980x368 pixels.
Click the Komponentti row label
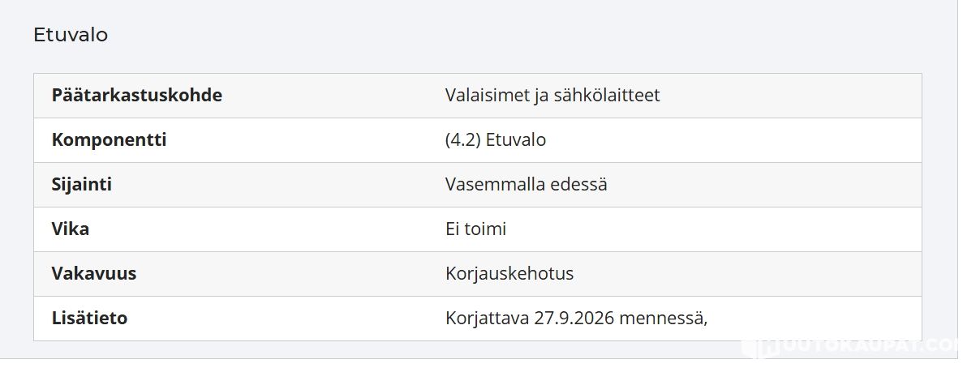110,139
